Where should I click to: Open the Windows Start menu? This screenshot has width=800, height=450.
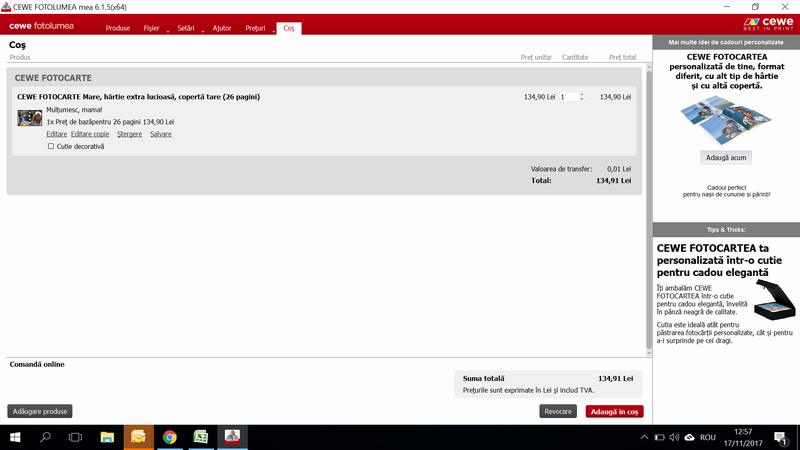pyautogui.click(x=15, y=437)
